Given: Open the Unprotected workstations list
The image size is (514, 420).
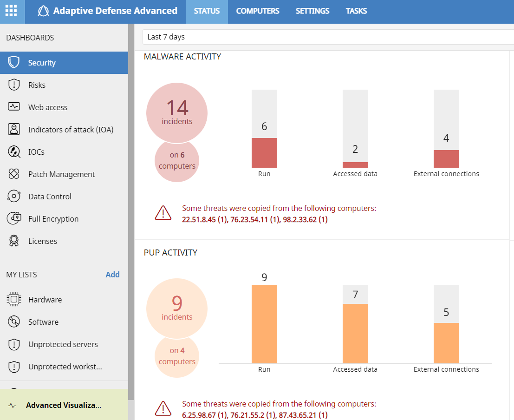Looking at the screenshot, I should click(x=64, y=367).
